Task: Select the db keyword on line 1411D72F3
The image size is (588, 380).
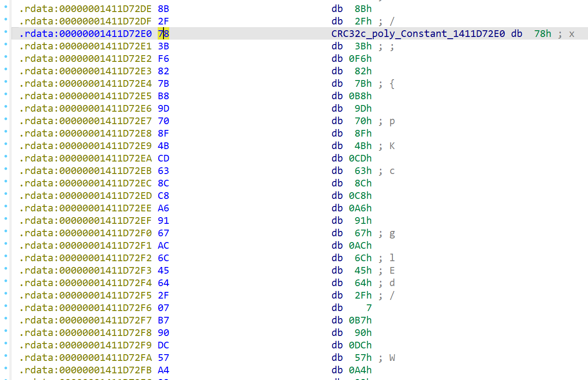Action: [337, 271]
